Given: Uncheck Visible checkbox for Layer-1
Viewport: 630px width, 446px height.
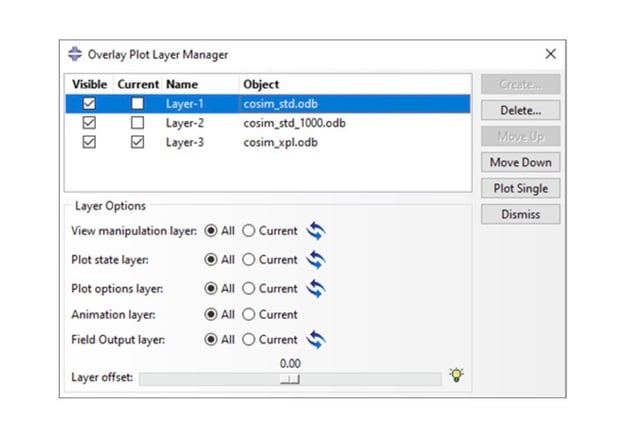Looking at the screenshot, I should click(x=90, y=103).
